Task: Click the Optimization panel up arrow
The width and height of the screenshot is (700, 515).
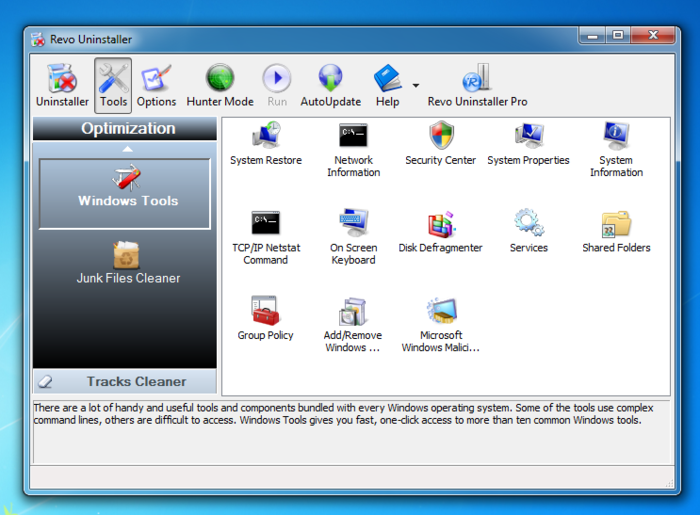Action: coord(127,149)
